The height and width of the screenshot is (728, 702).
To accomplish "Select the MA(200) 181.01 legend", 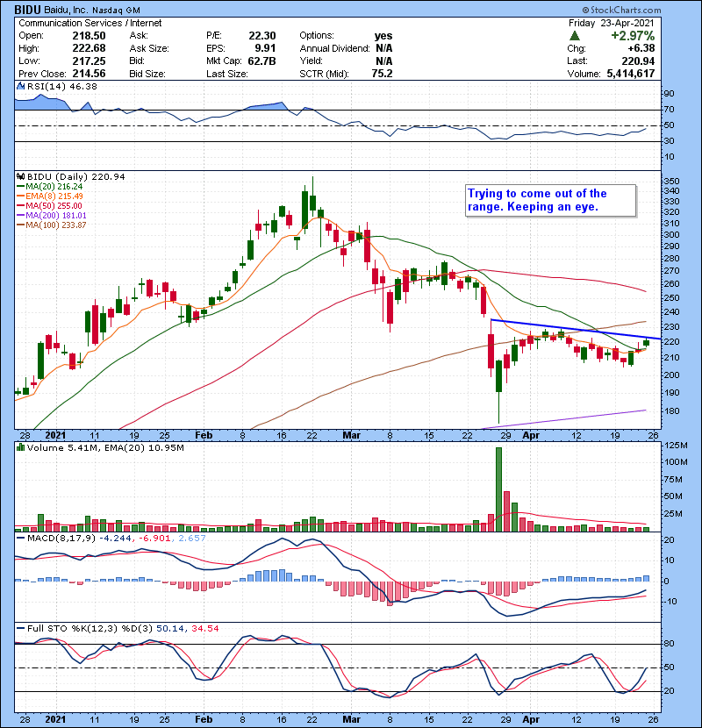I will pos(52,216).
